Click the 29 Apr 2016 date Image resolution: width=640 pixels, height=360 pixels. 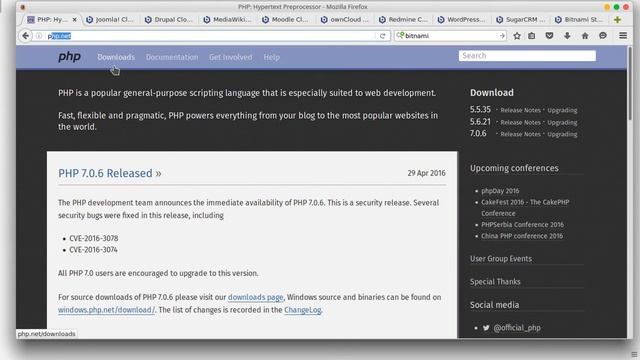pyautogui.click(x=426, y=173)
